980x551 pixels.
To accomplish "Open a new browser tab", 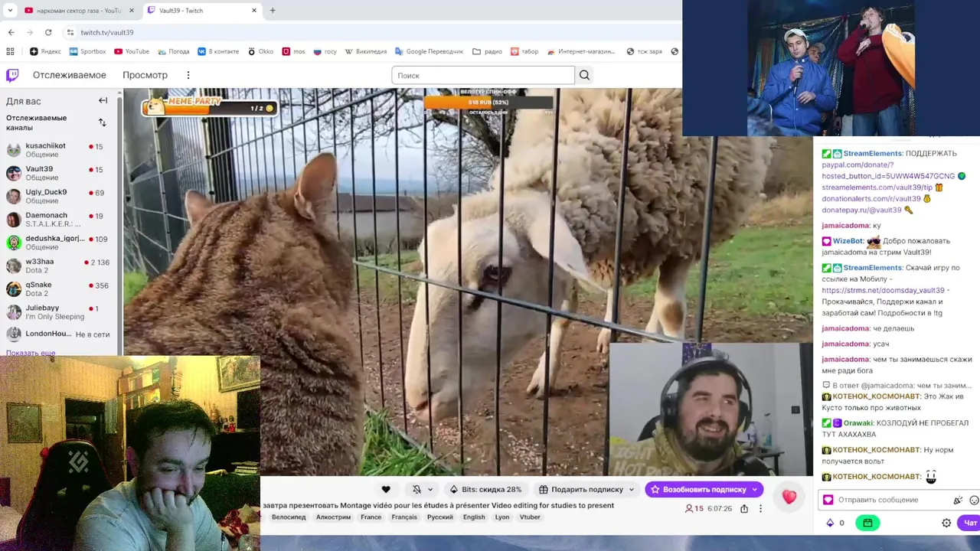I will (272, 11).
